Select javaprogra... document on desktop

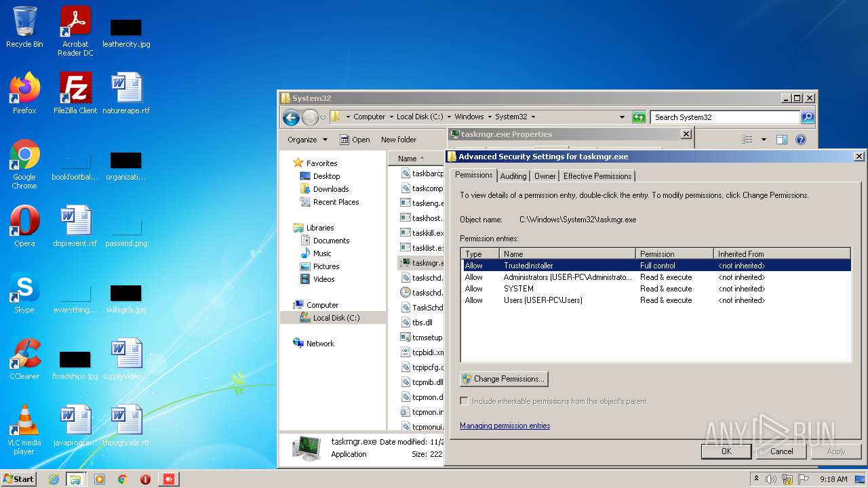75,425
